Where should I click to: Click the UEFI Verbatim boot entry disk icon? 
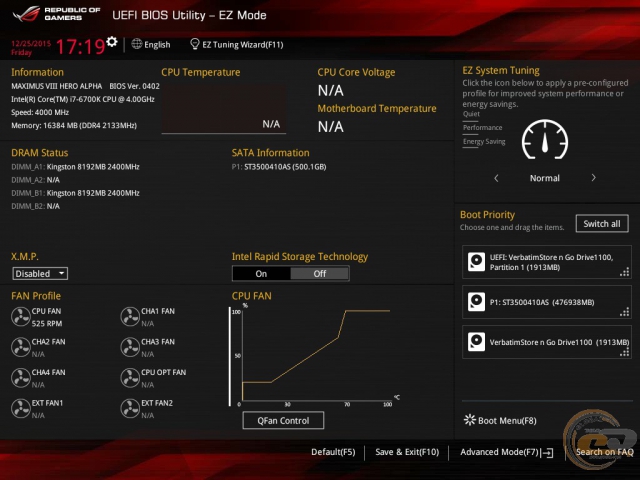click(x=476, y=262)
